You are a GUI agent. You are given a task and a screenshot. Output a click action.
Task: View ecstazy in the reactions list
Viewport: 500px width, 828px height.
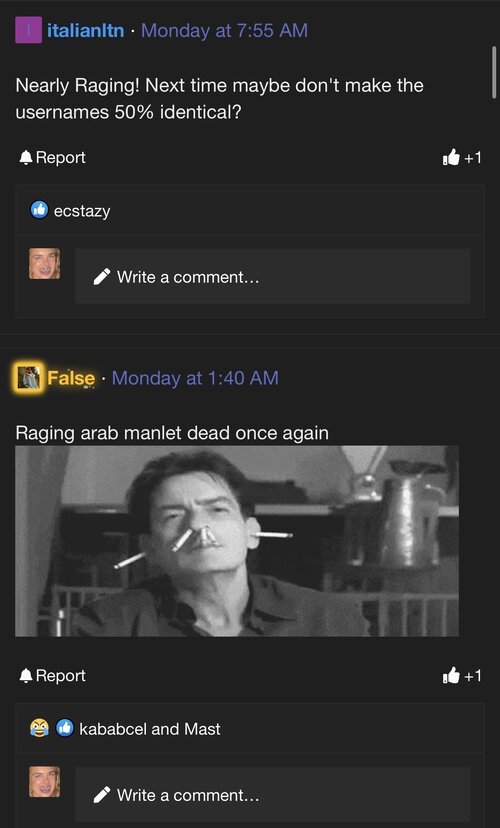82,211
